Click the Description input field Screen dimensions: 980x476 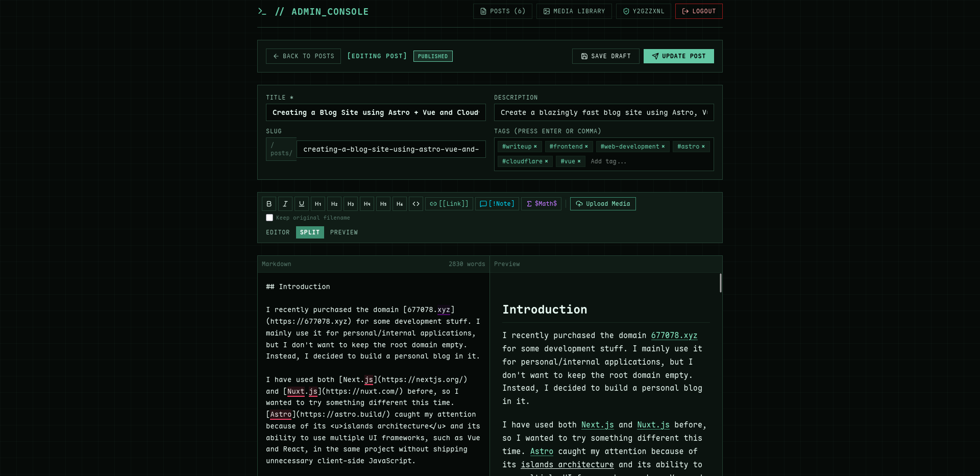pos(604,112)
